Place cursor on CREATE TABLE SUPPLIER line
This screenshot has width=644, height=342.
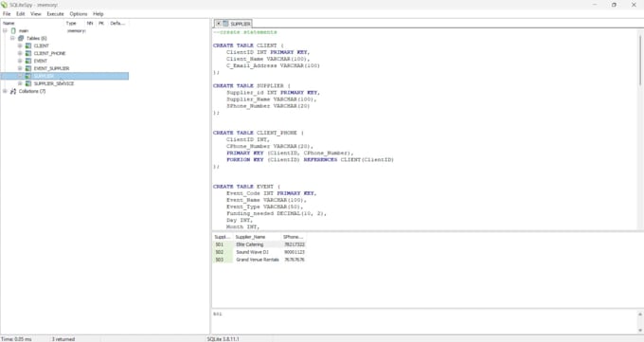coord(252,85)
